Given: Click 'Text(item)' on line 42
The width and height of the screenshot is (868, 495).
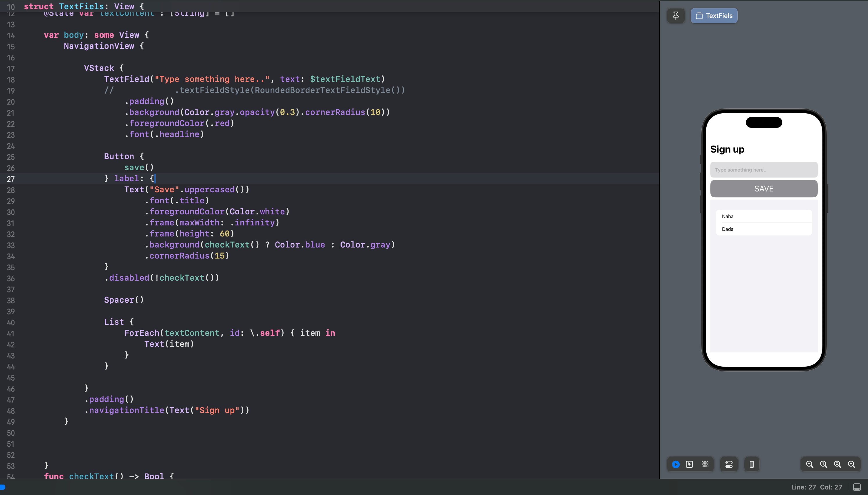Looking at the screenshot, I should point(169,344).
